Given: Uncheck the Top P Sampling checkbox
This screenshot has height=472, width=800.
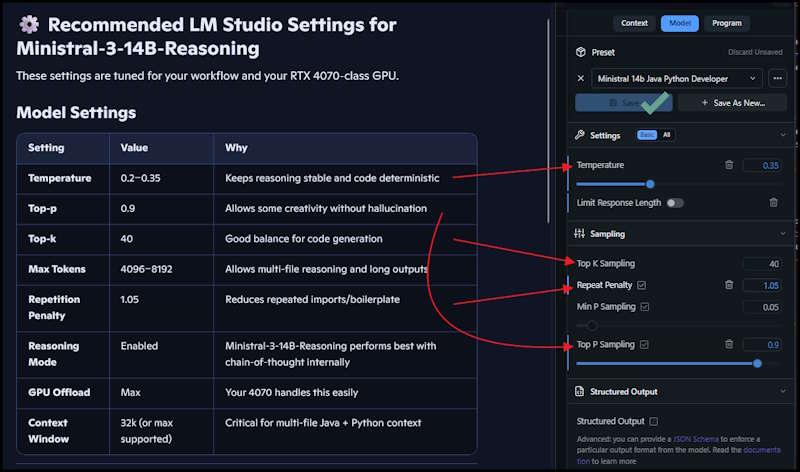Looking at the screenshot, I should pyautogui.click(x=644, y=344).
